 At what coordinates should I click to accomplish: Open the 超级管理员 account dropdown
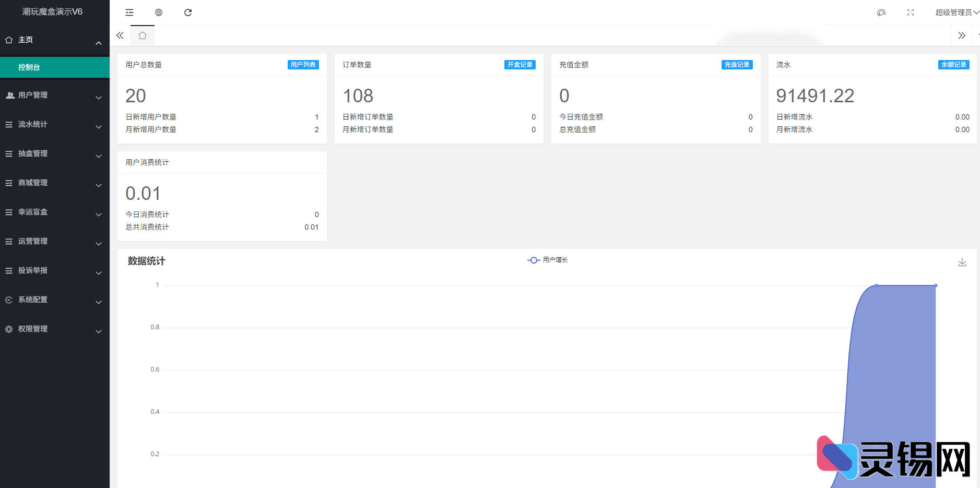(x=956, y=13)
